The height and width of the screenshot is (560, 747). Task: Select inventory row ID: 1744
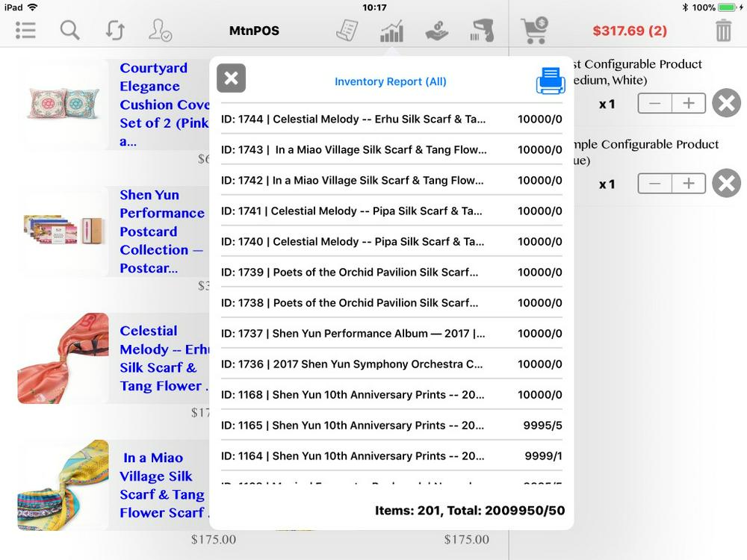coord(391,119)
